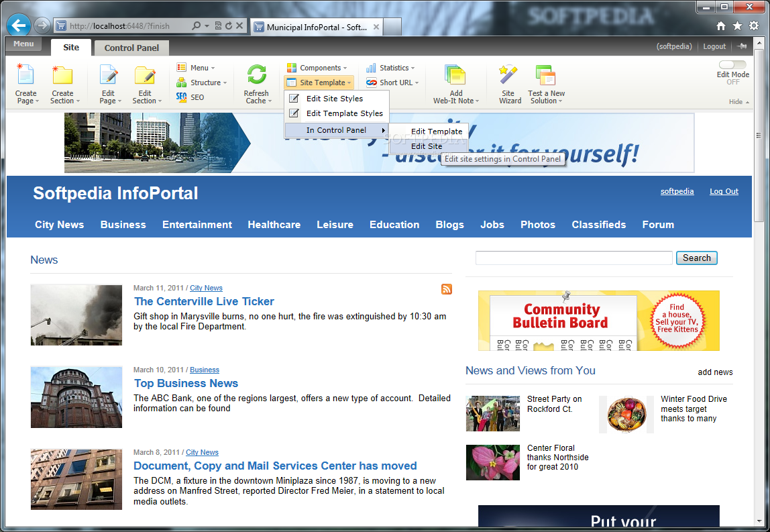Click the Logout link in top bar
The height and width of the screenshot is (532, 770).
coord(714,46)
